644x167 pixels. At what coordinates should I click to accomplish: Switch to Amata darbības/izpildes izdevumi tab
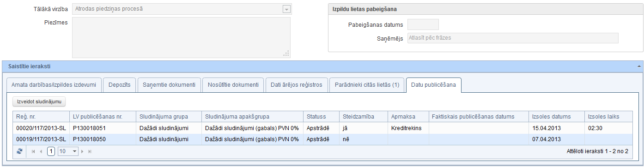coord(54,85)
